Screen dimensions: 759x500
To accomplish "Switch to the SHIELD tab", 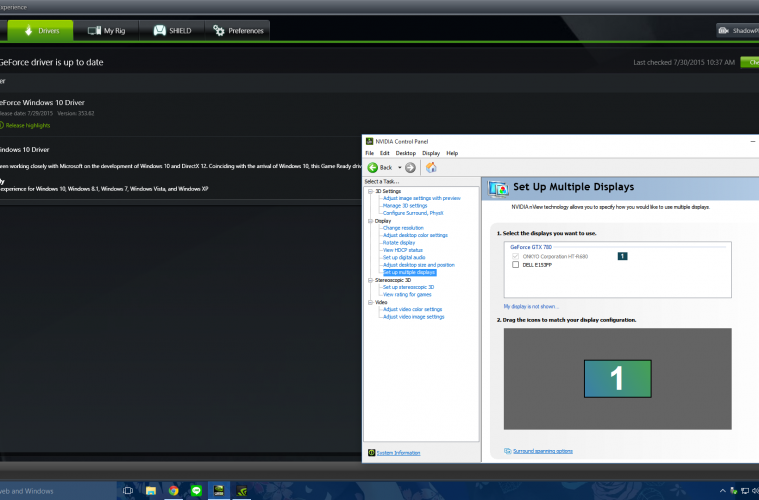I will [172, 30].
